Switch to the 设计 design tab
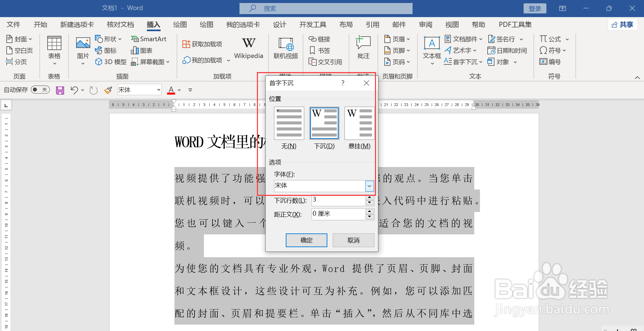Image resolution: width=644 pixels, height=331 pixels. point(279,24)
